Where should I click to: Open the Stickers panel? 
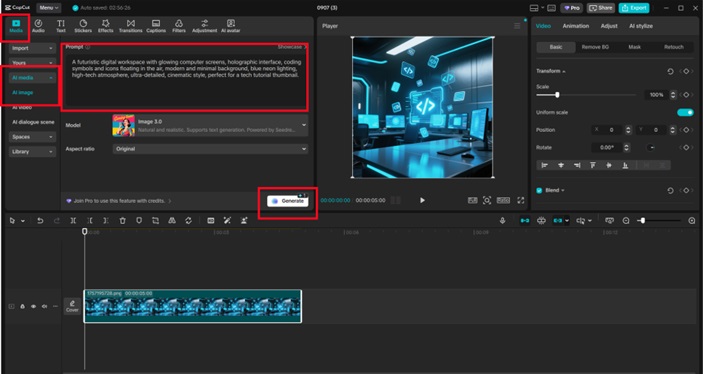click(83, 26)
